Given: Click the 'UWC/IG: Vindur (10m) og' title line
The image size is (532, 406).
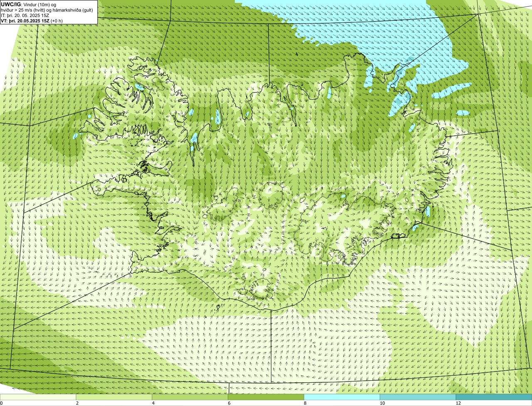Looking at the screenshot, I should pos(29,4).
